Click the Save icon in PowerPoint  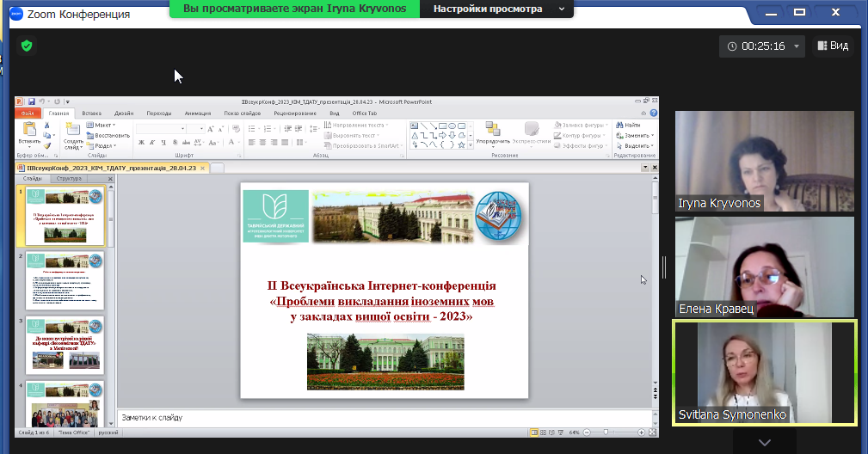31,102
